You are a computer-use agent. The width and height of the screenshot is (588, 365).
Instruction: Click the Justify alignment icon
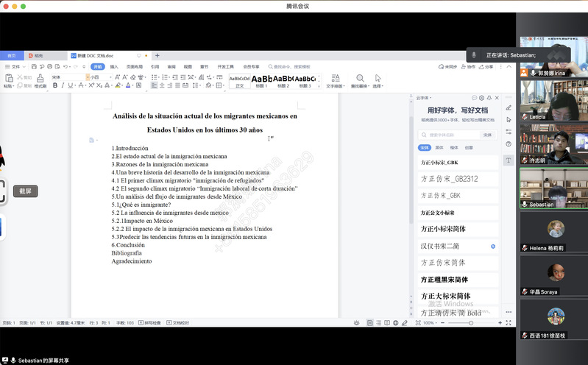click(x=177, y=85)
